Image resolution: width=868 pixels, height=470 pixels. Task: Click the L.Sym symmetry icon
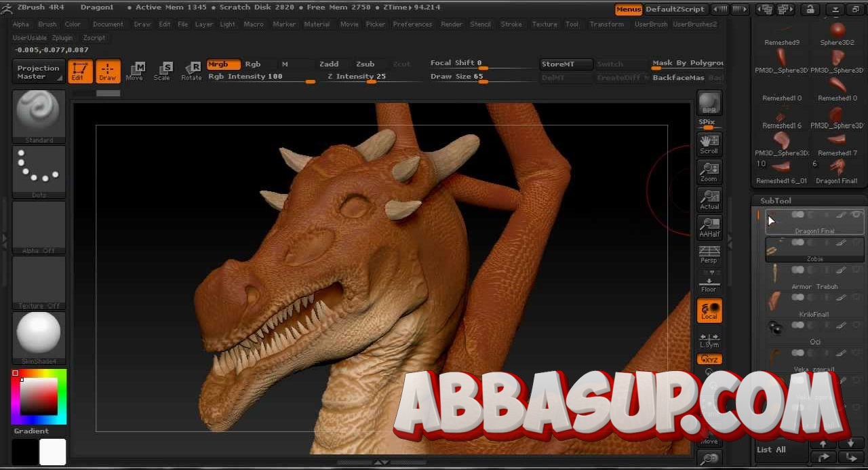[x=709, y=339]
